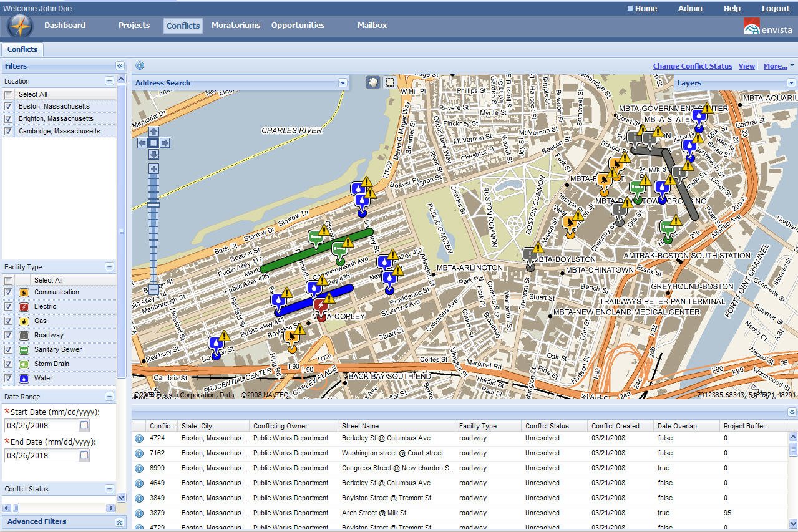Click the info icon for conflict 4649
This screenshot has width=798, height=532.
(139, 483)
